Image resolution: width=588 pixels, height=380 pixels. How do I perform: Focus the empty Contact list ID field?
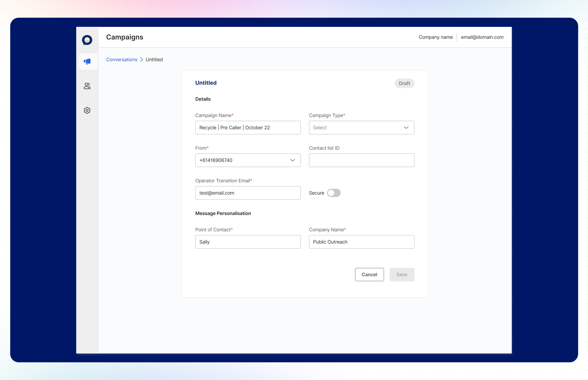[362, 160]
